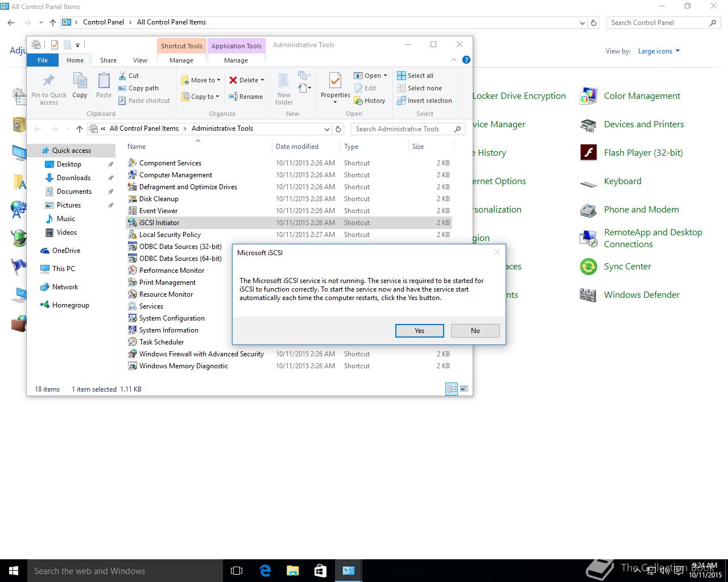The width and height of the screenshot is (728, 582).
Task: Click History in the Open group
Action: point(370,101)
